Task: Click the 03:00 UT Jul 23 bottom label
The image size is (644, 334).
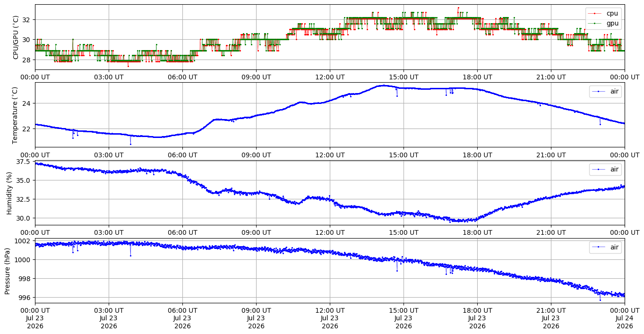Action: pos(109,318)
